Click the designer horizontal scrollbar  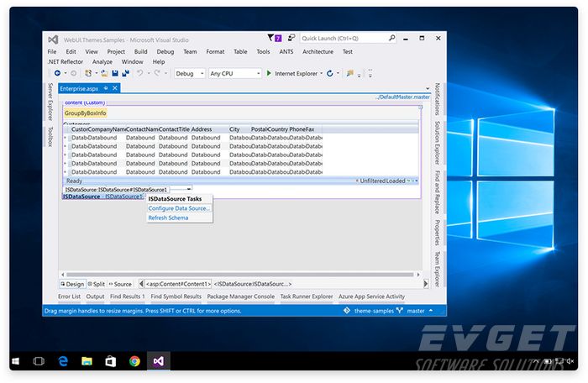[x=240, y=274]
